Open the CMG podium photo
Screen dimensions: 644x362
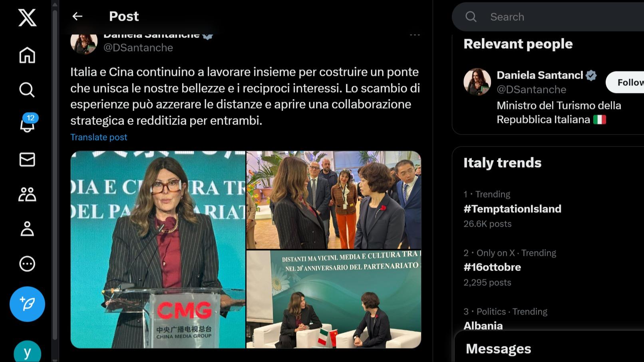click(x=158, y=249)
